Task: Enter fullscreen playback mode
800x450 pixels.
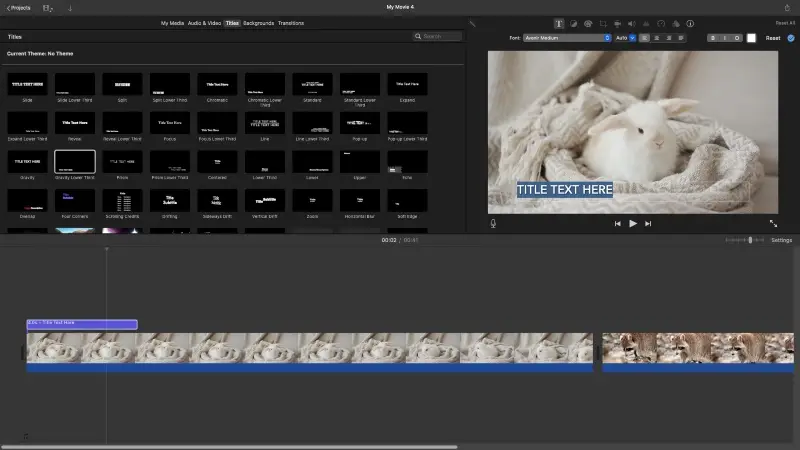Action: (773, 223)
